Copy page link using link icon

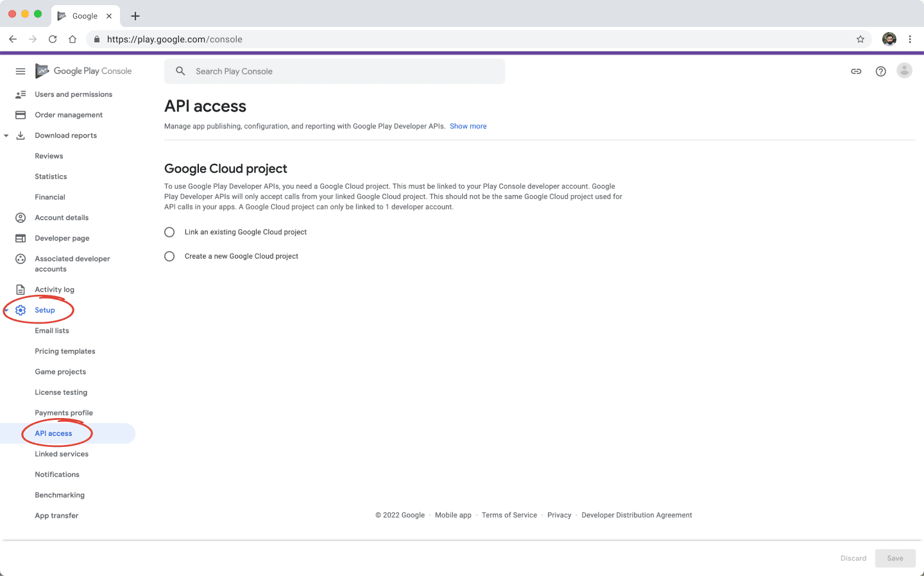(x=856, y=71)
